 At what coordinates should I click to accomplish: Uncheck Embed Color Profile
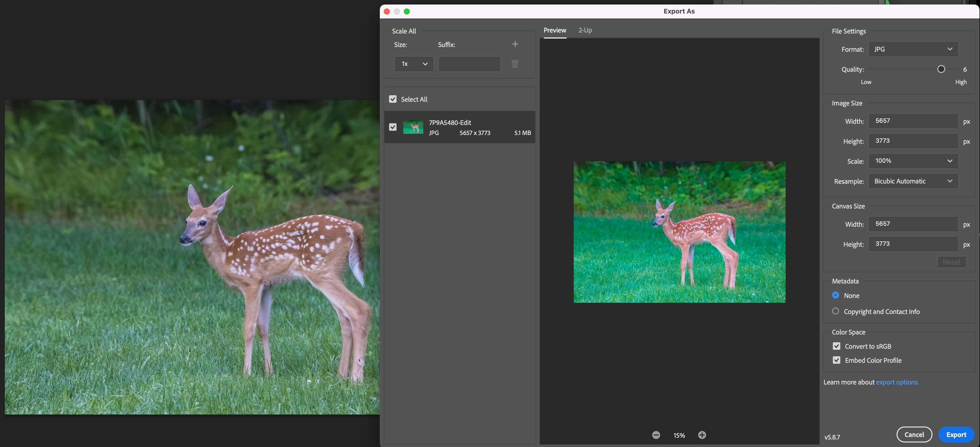click(x=836, y=360)
